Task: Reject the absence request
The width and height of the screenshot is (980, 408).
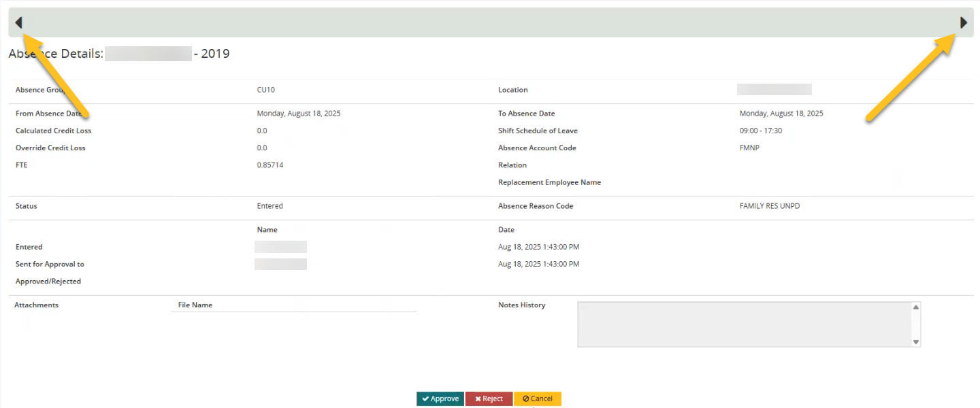Action: tap(489, 398)
